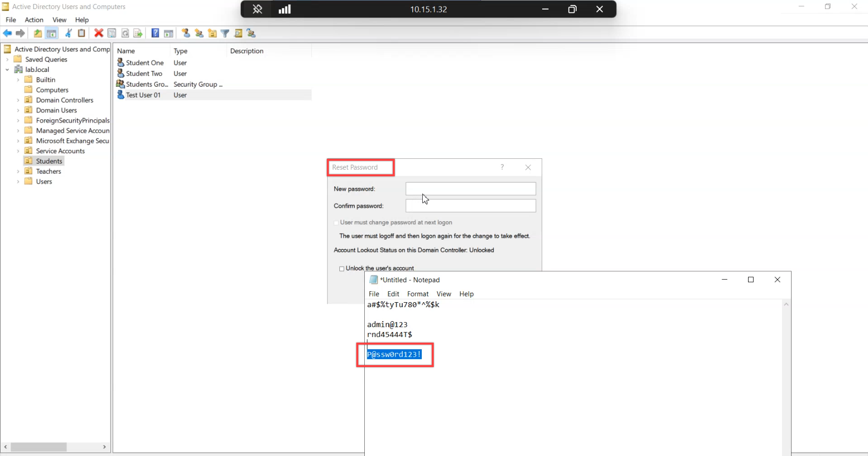Check User must change password at next logon

tap(336, 223)
